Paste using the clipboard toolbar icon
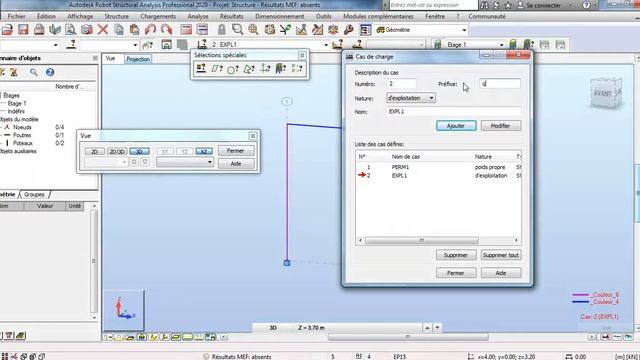Screen dimensions: 640x360 pyautogui.click(x=134, y=30)
